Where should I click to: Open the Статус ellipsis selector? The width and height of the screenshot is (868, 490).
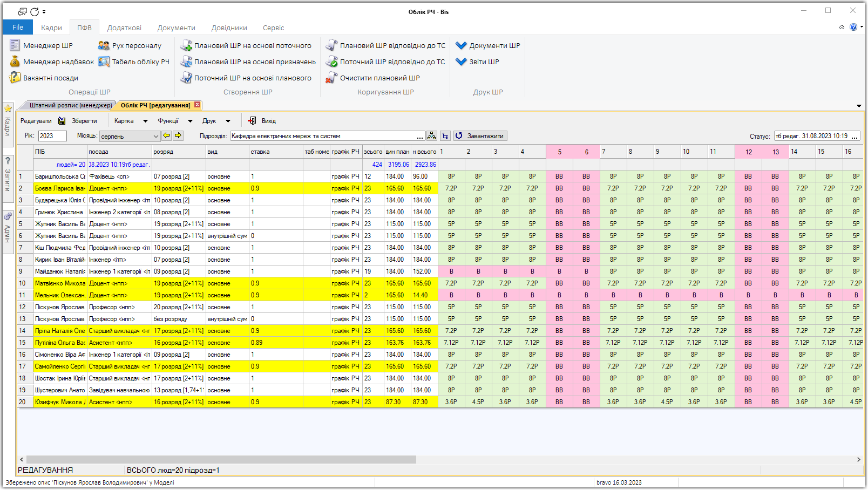pos(855,136)
